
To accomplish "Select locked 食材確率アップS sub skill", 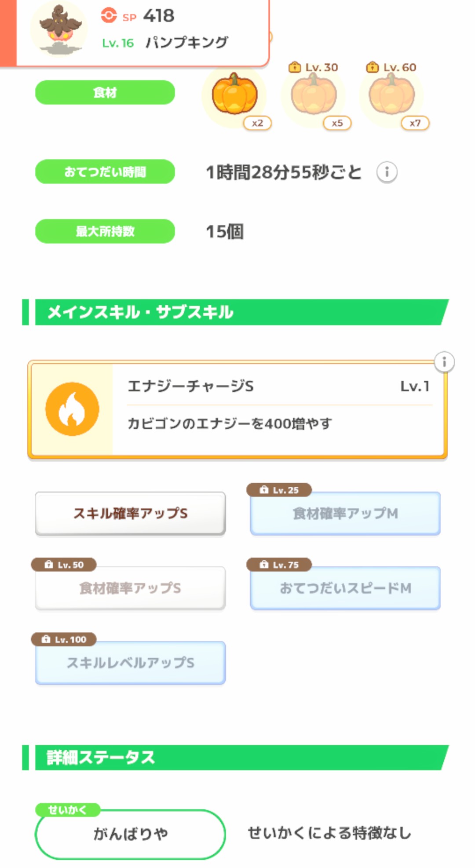I will tap(131, 588).
